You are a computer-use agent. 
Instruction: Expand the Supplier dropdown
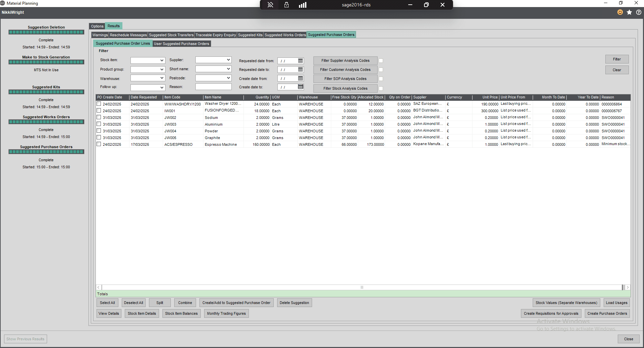pos(229,60)
